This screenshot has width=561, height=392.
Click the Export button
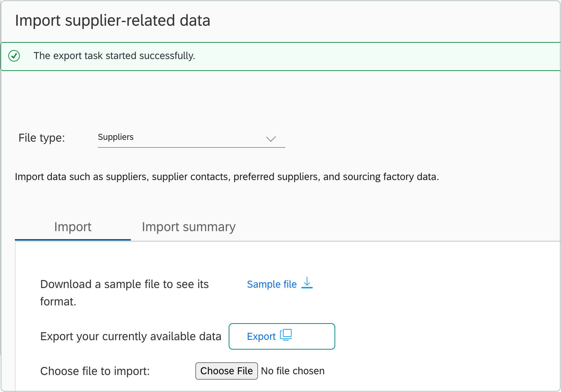[x=282, y=336]
